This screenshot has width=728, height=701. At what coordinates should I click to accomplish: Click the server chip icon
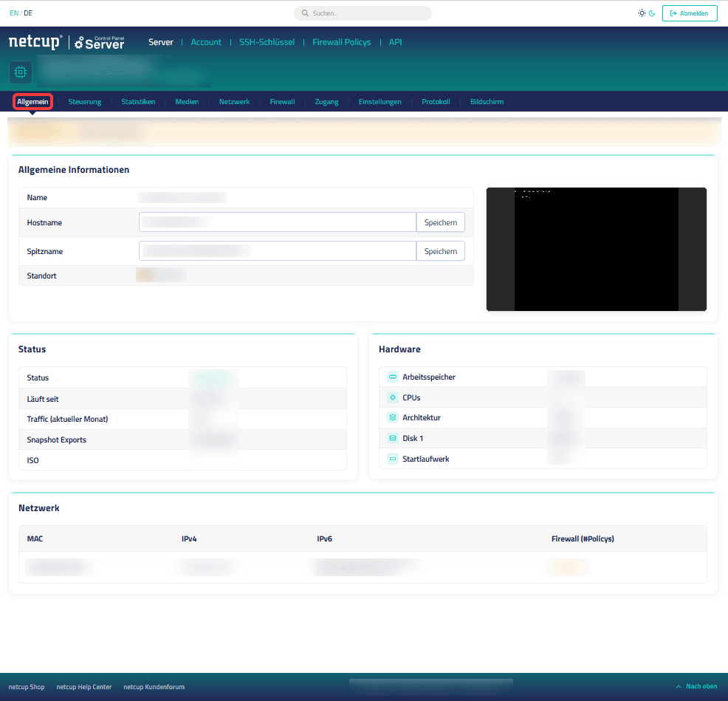21,72
